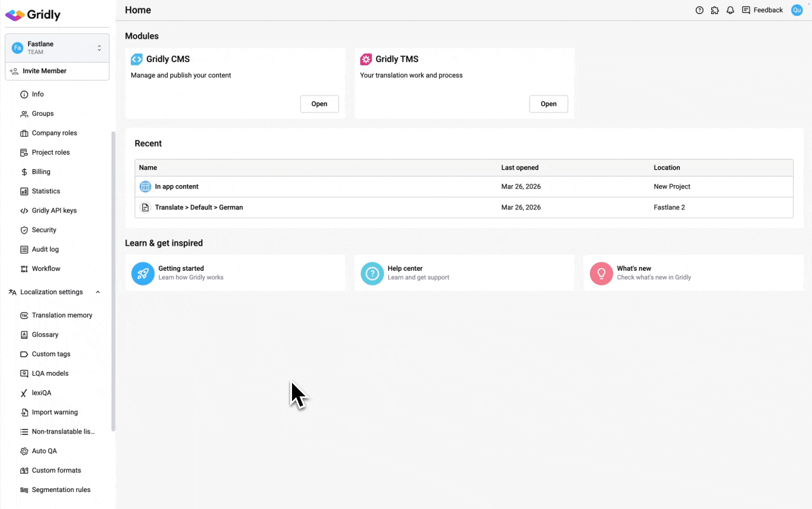Open the Qu user avatar menu
The width and height of the screenshot is (812, 509).
796,10
